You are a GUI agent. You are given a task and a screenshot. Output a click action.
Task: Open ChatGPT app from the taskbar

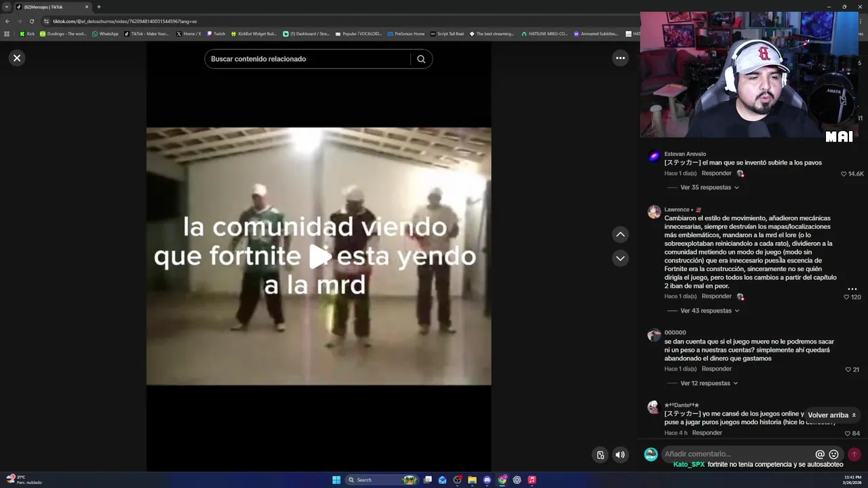[x=517, y=480]
